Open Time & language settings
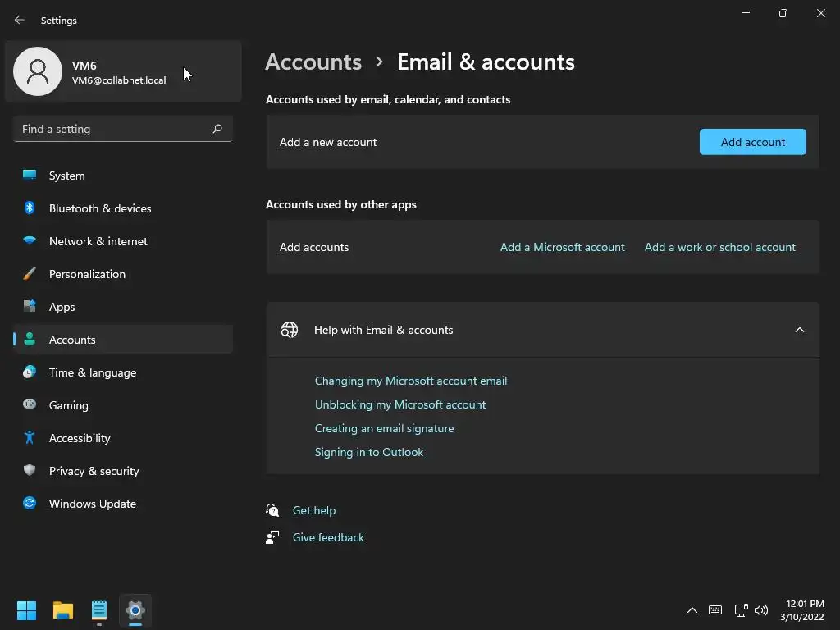The image size is (840, 630). [123, 372]
